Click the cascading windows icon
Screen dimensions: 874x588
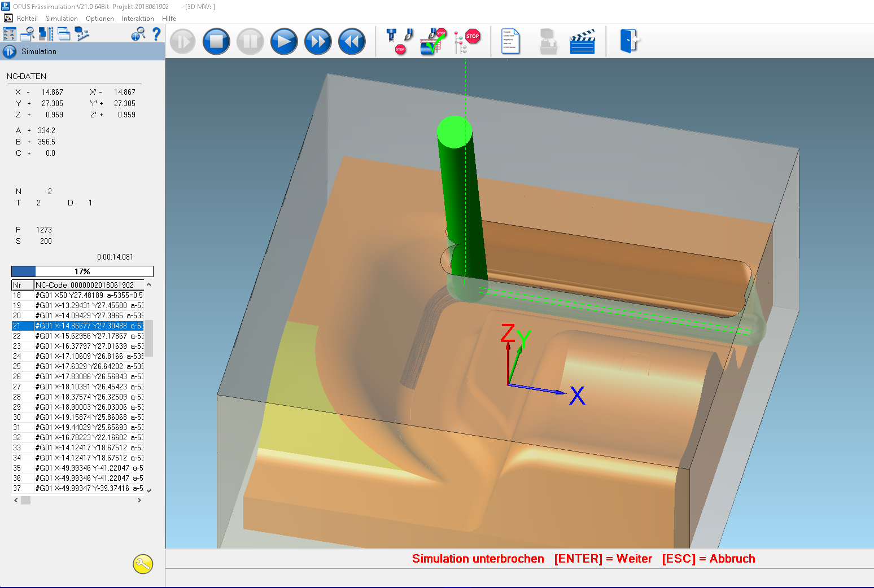click(64, 34)
